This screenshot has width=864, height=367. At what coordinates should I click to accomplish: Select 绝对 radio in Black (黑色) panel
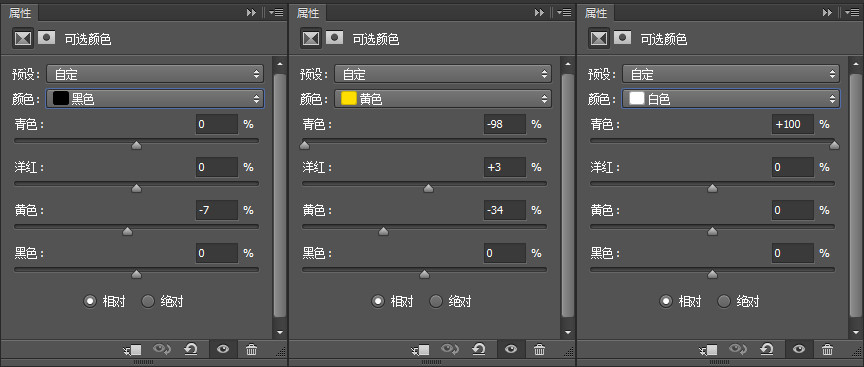[148, 301]
